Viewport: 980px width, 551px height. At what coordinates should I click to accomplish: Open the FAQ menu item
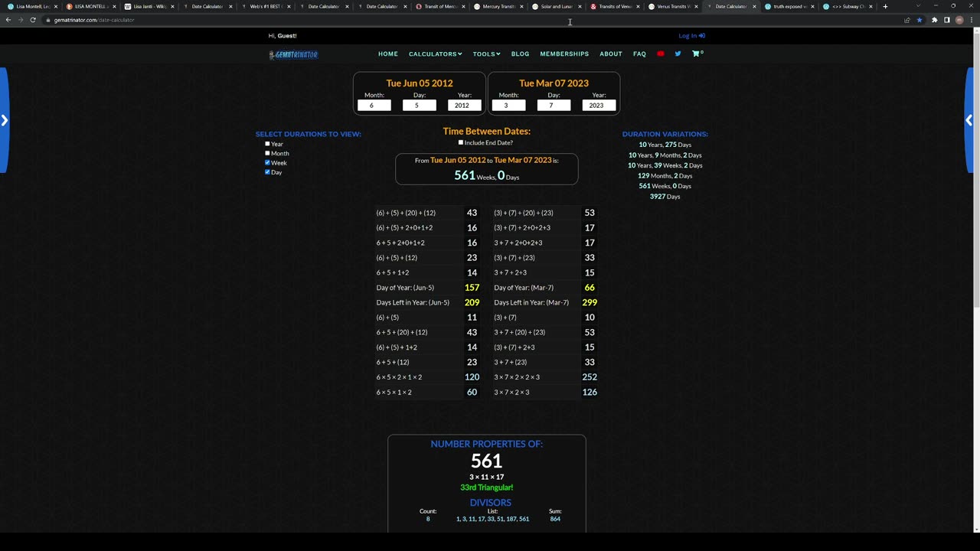639,54
